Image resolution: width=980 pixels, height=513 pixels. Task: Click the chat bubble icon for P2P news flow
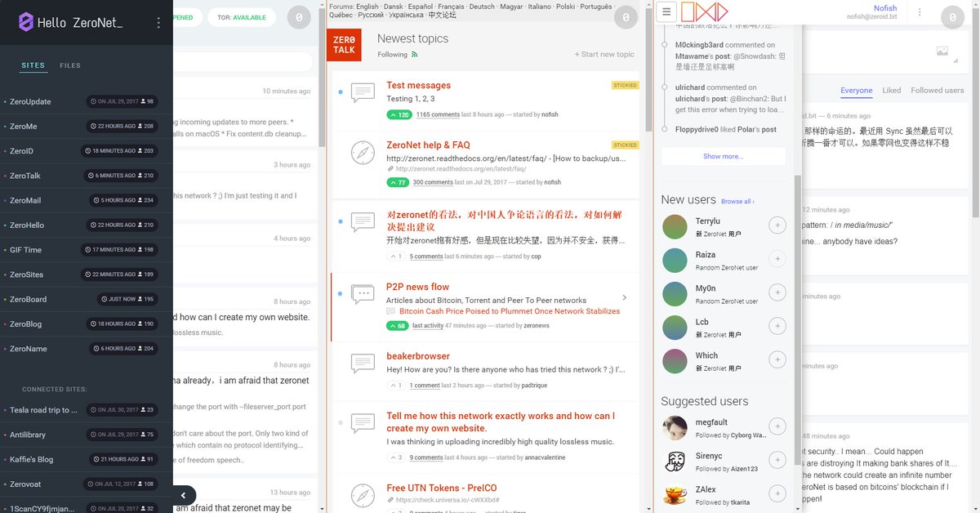[x=363, y=294]
